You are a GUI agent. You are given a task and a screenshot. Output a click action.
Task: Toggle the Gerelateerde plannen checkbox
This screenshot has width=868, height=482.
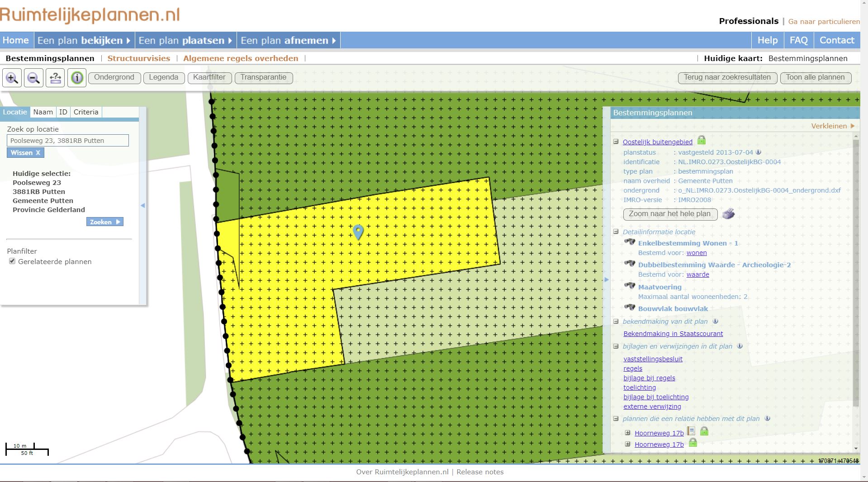[x=12, y=261]
